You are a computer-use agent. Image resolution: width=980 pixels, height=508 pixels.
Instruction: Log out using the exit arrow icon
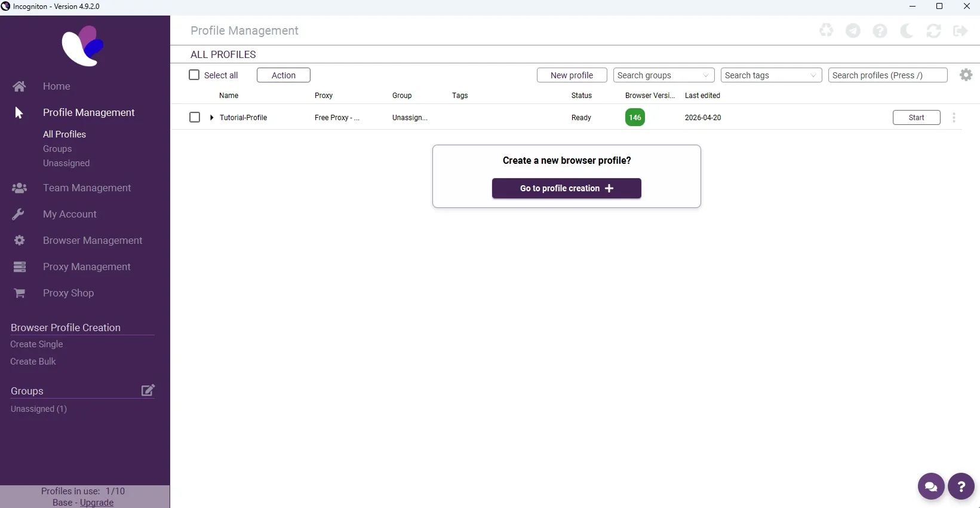960,30
